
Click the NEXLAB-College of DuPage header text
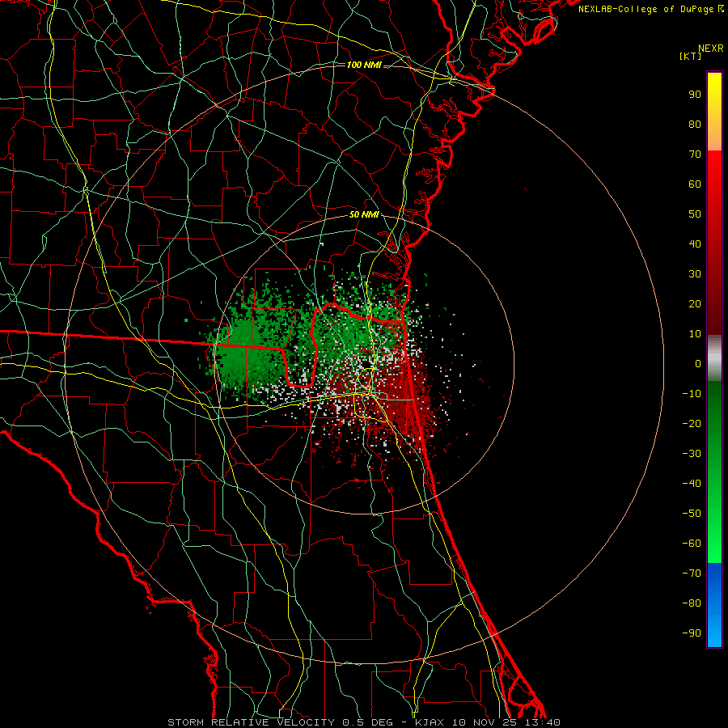pos(650,9)
